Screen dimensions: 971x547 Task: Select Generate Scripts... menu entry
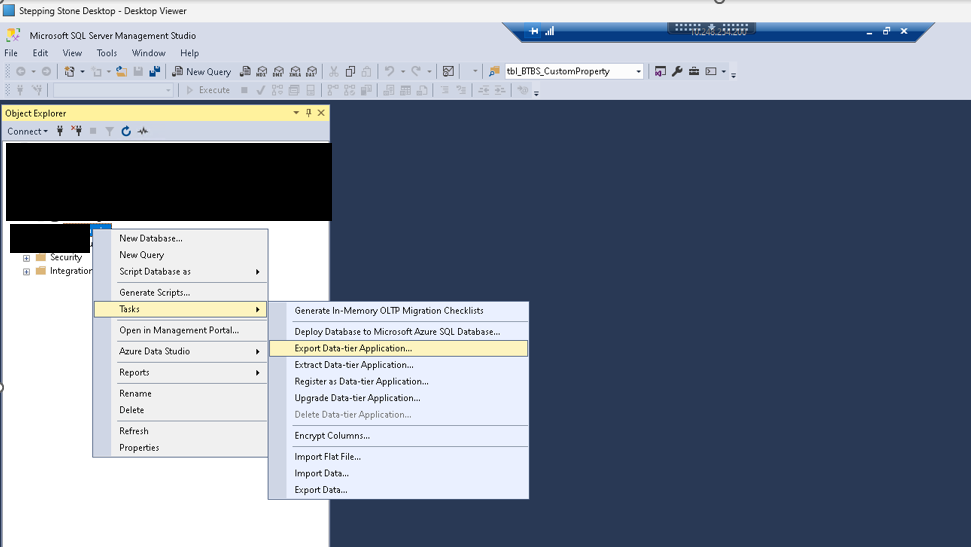coord(180,292)
